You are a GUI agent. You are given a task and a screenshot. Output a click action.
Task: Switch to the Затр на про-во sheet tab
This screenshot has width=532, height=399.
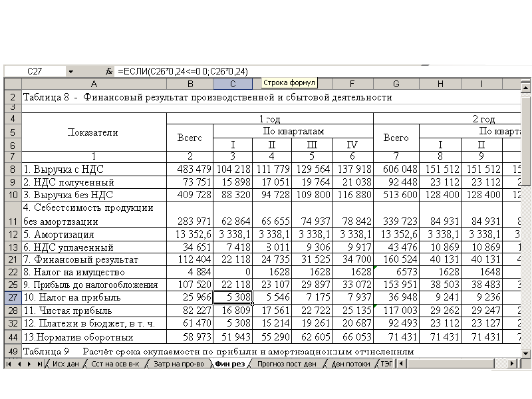click(x=178, y=364)
